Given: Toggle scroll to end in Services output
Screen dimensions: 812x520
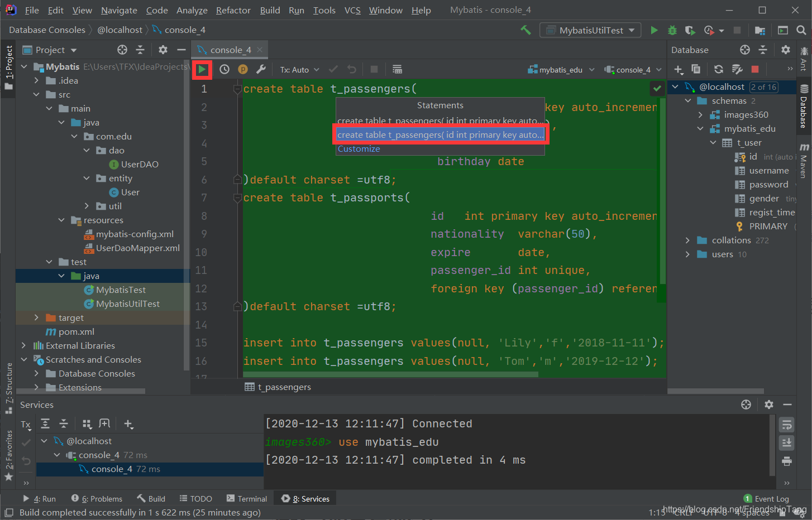Looking at the screenshot, I should pos(787,443).
